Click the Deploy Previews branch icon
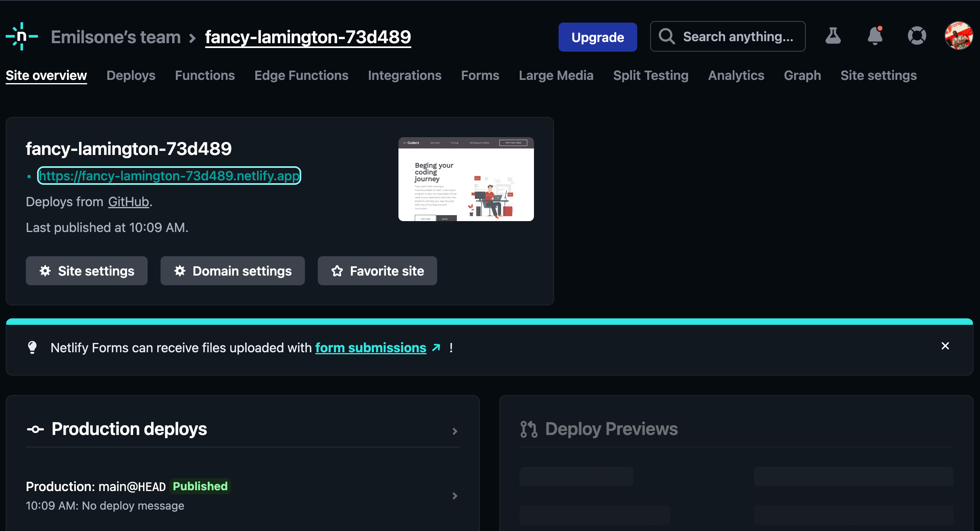This screenshot has height=531, width=980. coord(529,429)
